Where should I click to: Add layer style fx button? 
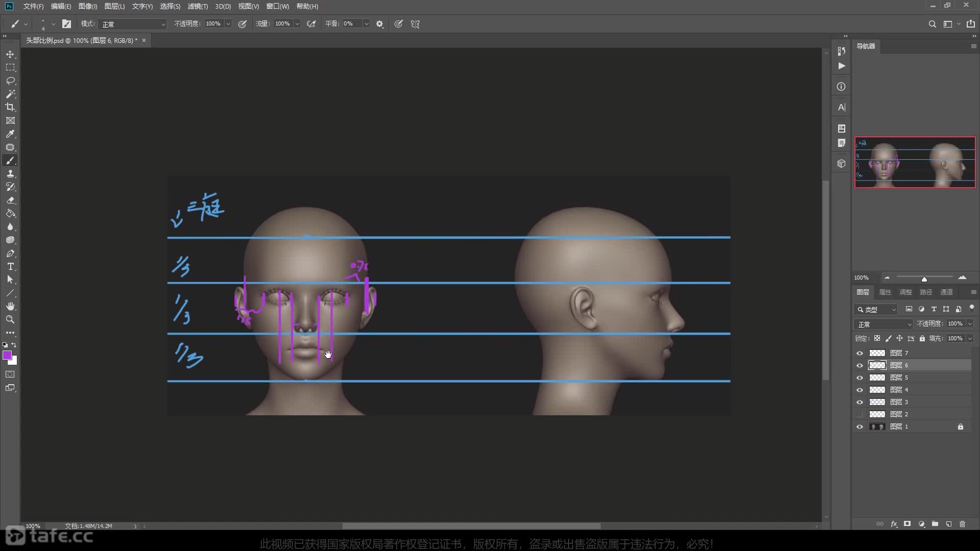tap(894, 524)
